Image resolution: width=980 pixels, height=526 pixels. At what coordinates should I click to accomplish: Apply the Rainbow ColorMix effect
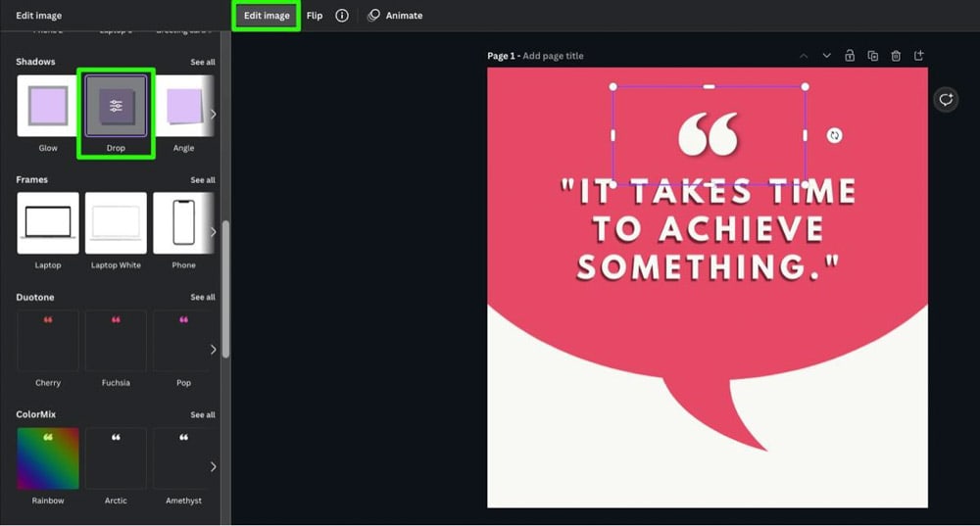click(48, 458)
